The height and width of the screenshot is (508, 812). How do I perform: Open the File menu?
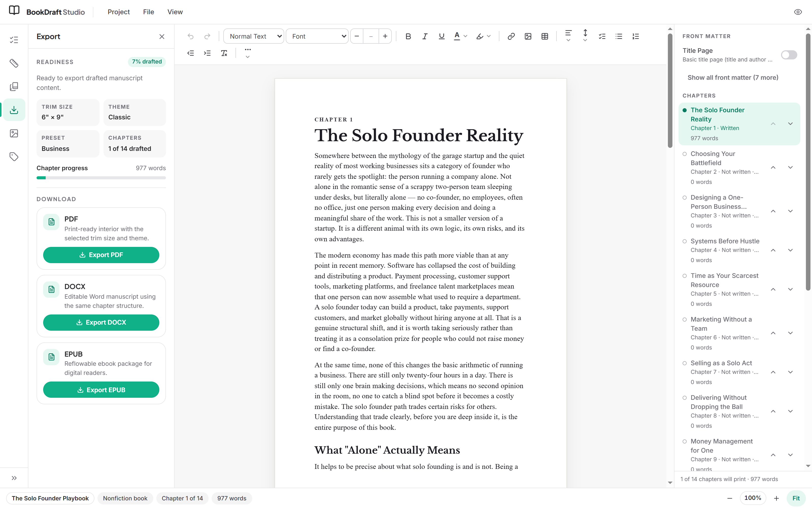click(148, 12)
